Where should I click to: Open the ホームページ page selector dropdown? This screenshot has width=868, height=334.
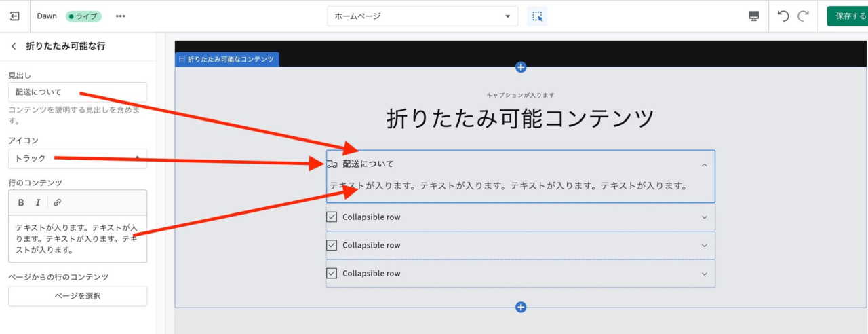tap(422, 16)
